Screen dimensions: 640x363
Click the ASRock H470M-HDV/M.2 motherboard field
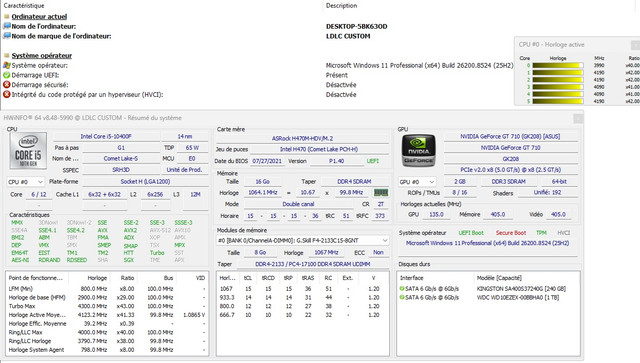[x=302, y=138]
